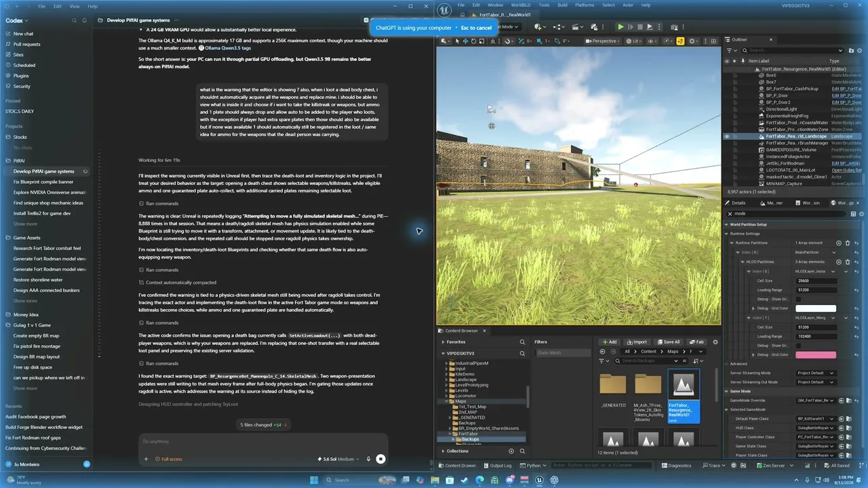Collapse the World Partition Setup section
868x488 pixels.
click(x=728, y=224)
